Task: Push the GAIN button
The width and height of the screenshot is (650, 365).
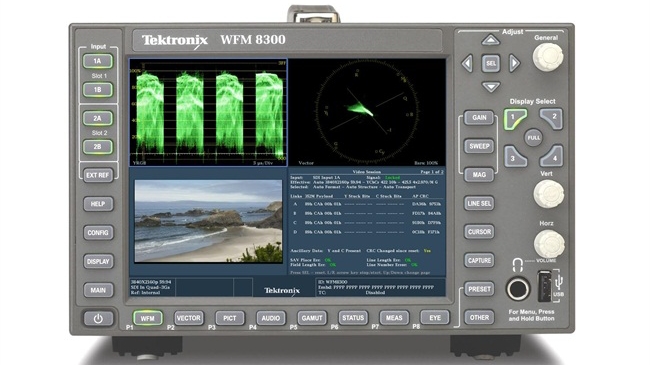Action: pos(479,117)
